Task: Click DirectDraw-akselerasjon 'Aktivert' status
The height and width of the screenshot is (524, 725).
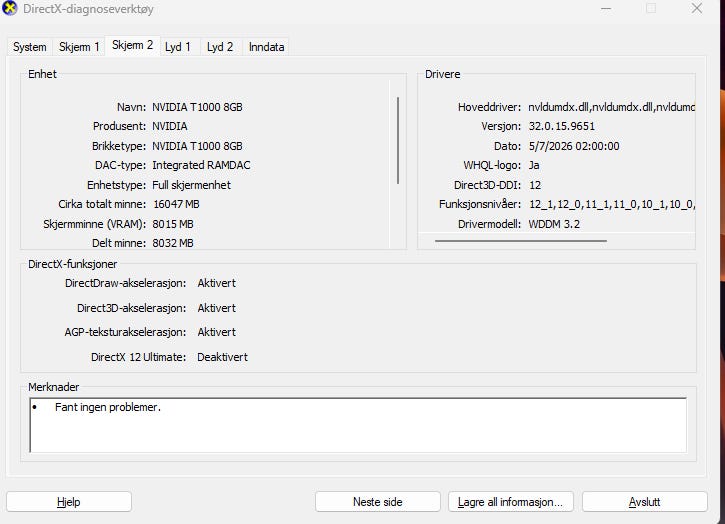Action: 216,283
